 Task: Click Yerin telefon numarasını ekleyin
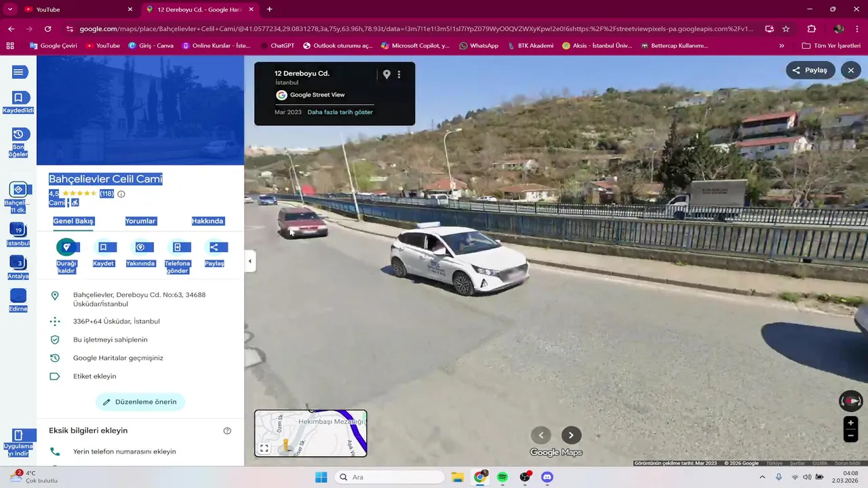pos(124,451)
